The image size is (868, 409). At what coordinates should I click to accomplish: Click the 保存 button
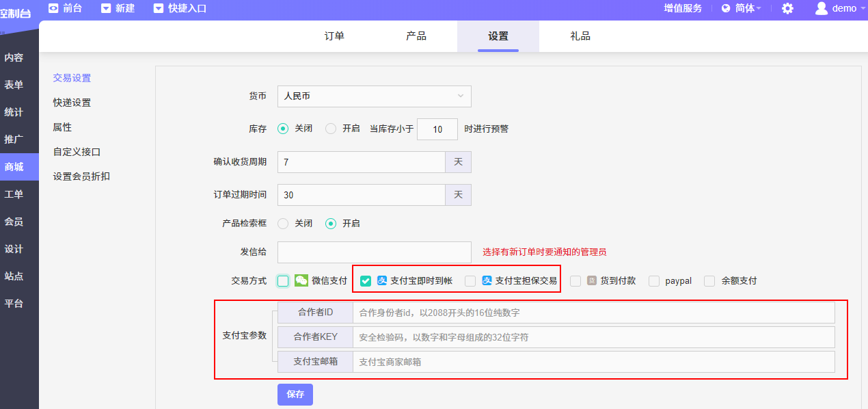point(295,395)
